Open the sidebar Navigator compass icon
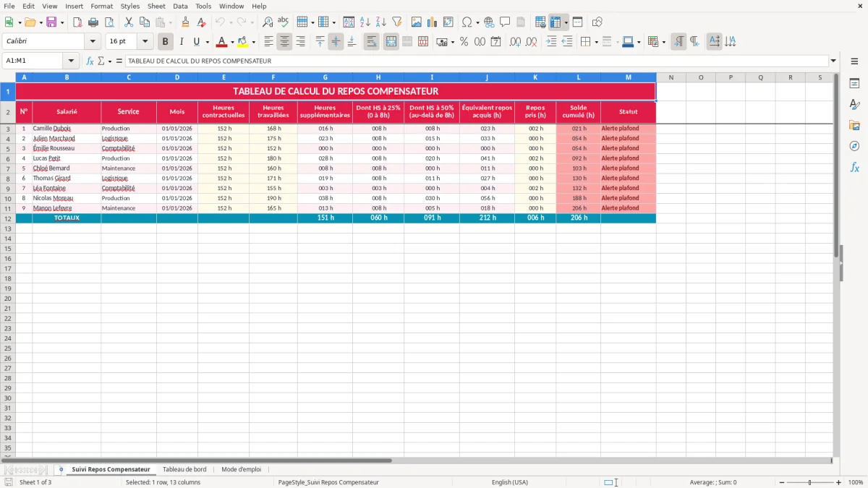The image size is (868, 488). 854,146
